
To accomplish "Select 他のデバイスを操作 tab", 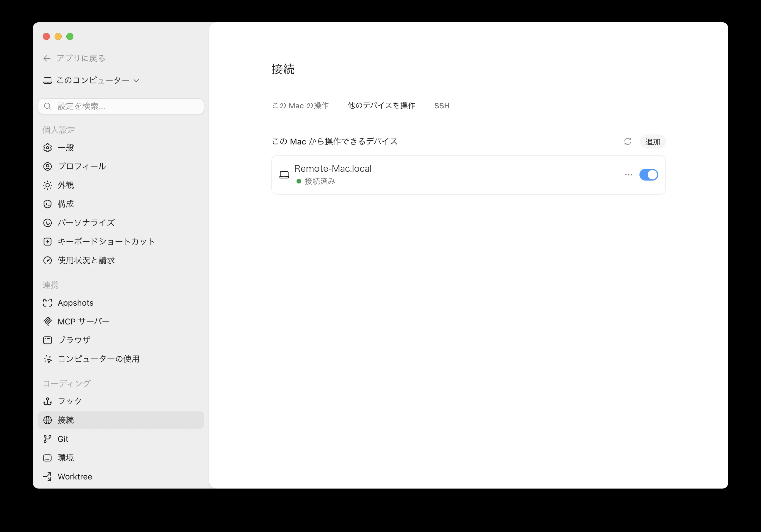I will [381, 105].
